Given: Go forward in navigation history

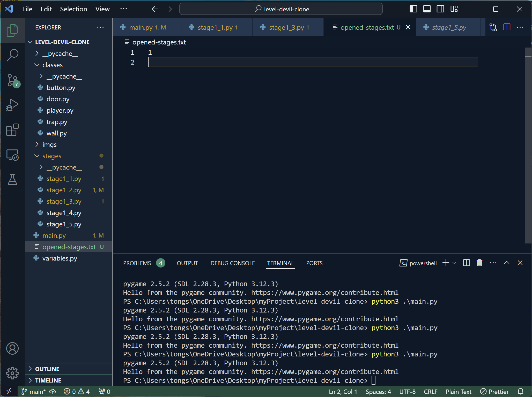Looking at the screenshot, I should tap(168, 9).
